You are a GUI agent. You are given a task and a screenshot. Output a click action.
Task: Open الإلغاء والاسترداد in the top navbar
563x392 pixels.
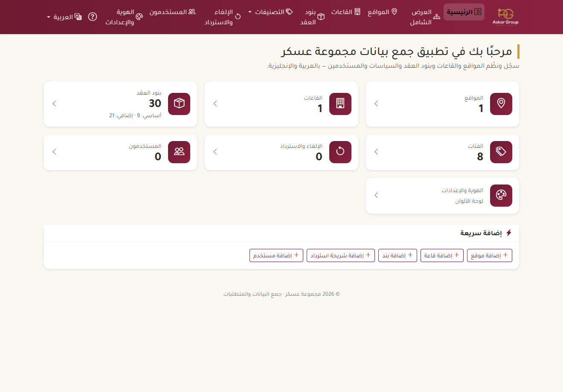222,17
